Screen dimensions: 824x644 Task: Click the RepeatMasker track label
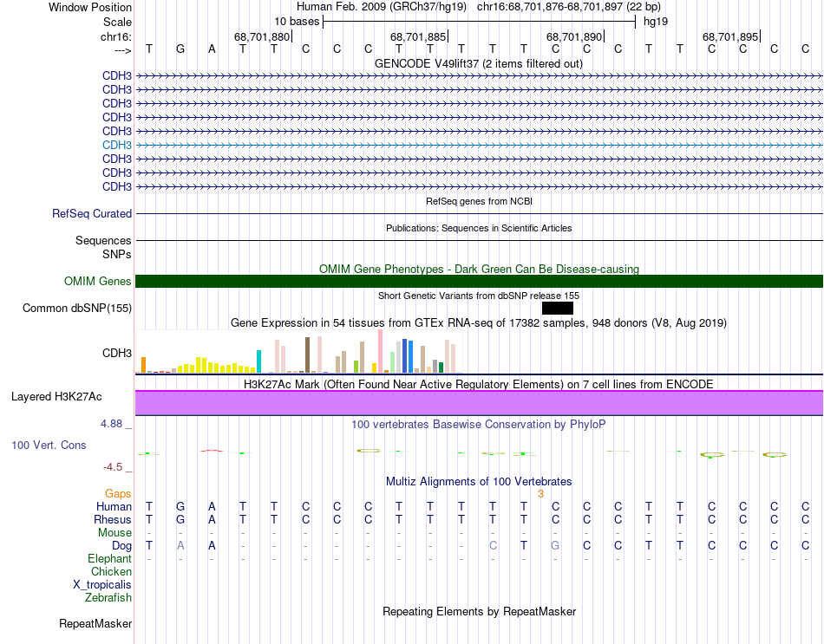click(x=95, y=623)
